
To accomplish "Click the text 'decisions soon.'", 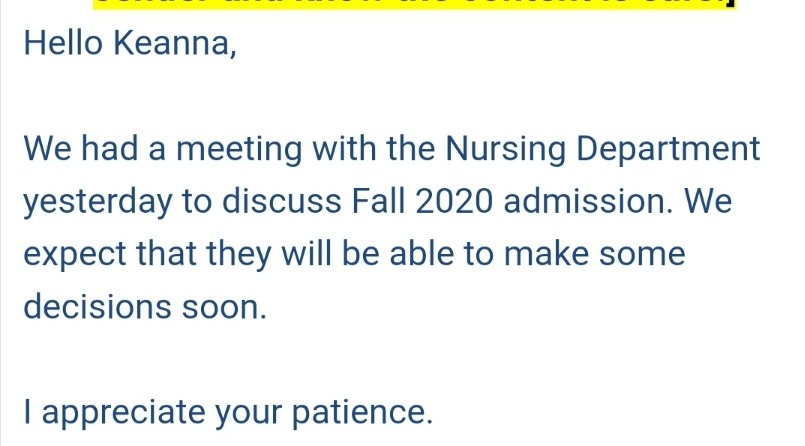I will tap(145, 307).
